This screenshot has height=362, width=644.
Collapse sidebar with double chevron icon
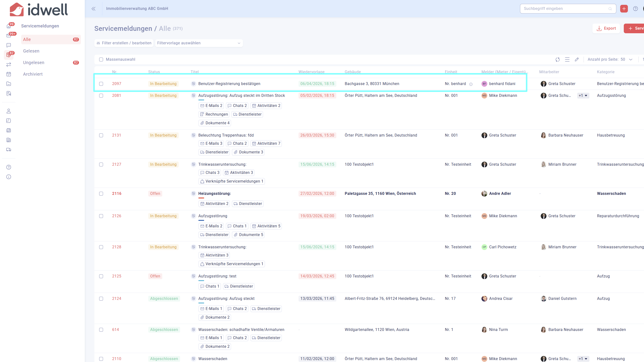point(93,9)
